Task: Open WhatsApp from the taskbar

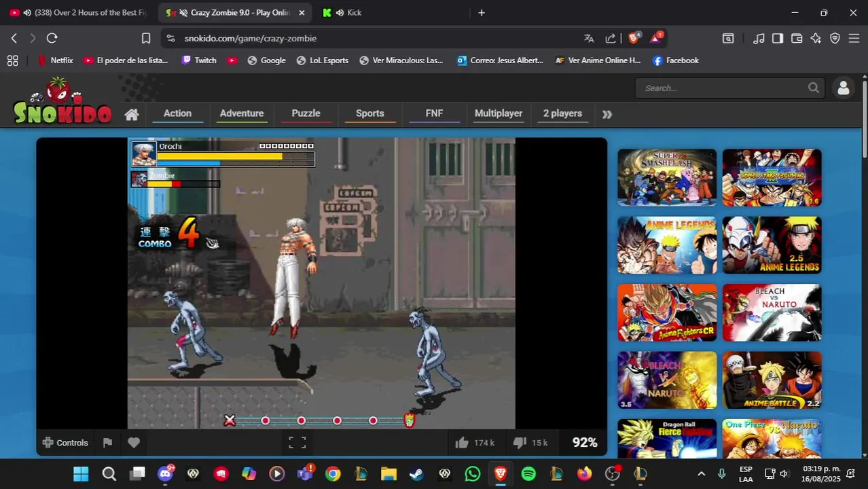Action: (x=473, y=473)
